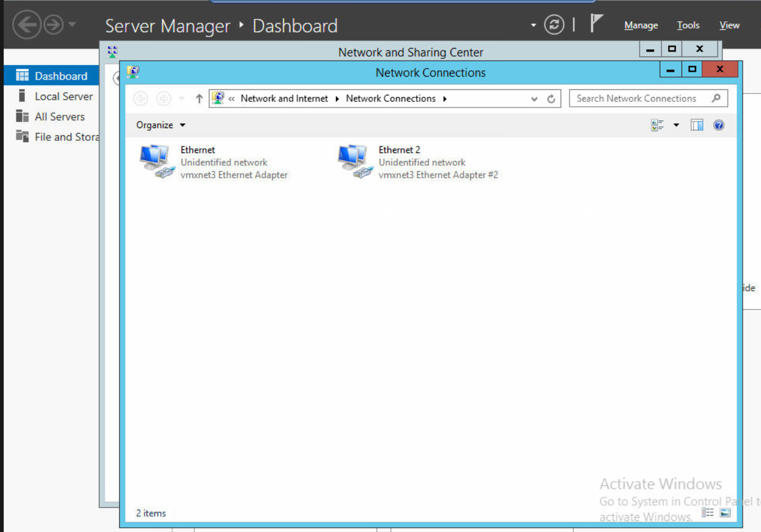Maximize the Network and Sharing Center window
The height and width of the screenshot is (532, 761).
[x=672, y=49]
